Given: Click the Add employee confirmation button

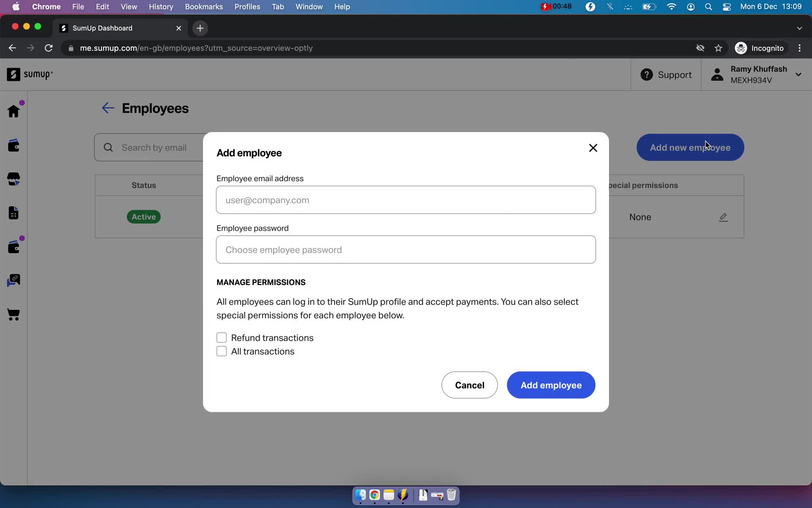Looking at the screenshot, I should point(551,385).
